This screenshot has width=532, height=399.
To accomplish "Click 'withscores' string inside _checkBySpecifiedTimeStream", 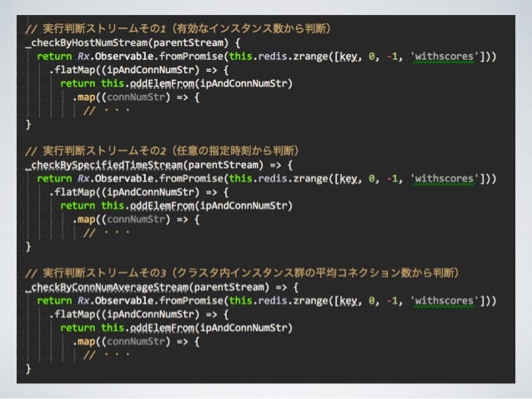I will [x=444, y=178].
